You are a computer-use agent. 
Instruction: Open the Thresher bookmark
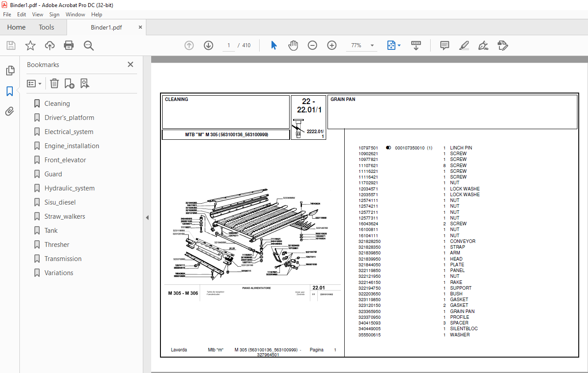[57, 245]
